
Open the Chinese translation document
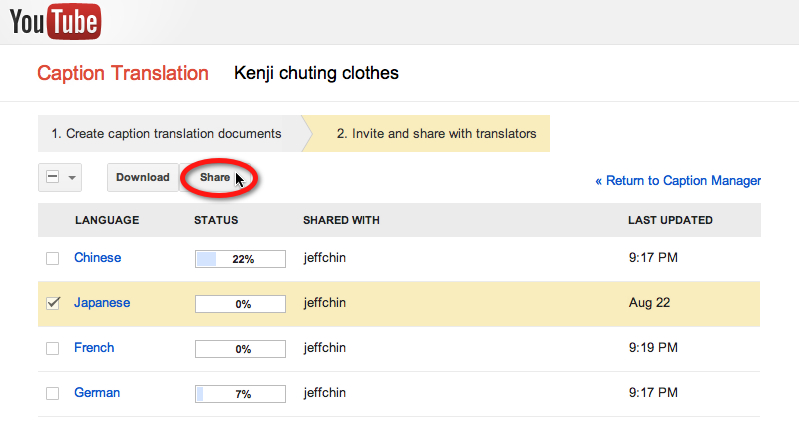[97, 258]
